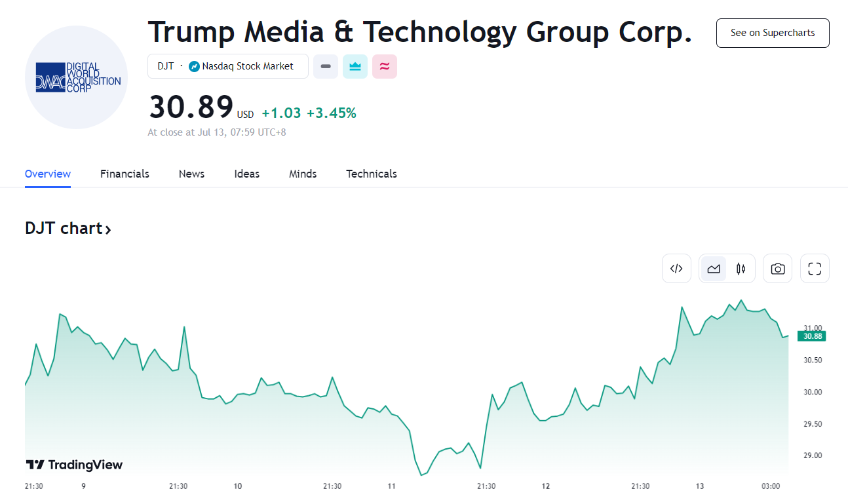Open the chart in fullscreen mode
This screenshot has width=848, height=504.
815,269
